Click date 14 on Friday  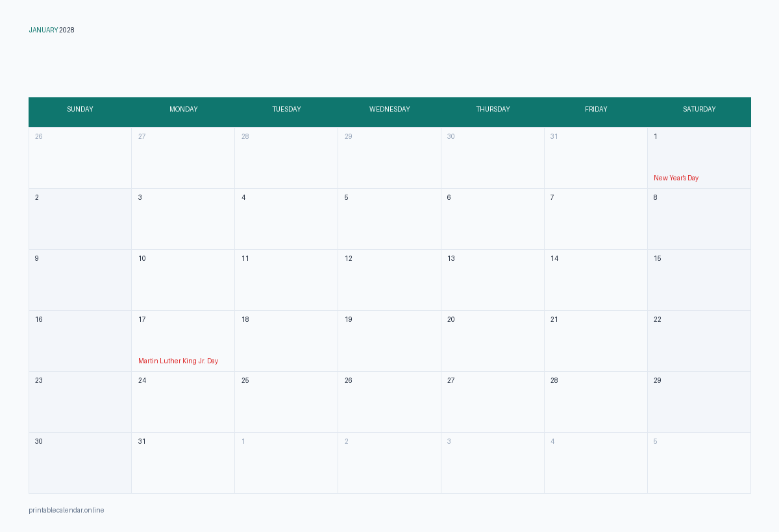[554, 258]
